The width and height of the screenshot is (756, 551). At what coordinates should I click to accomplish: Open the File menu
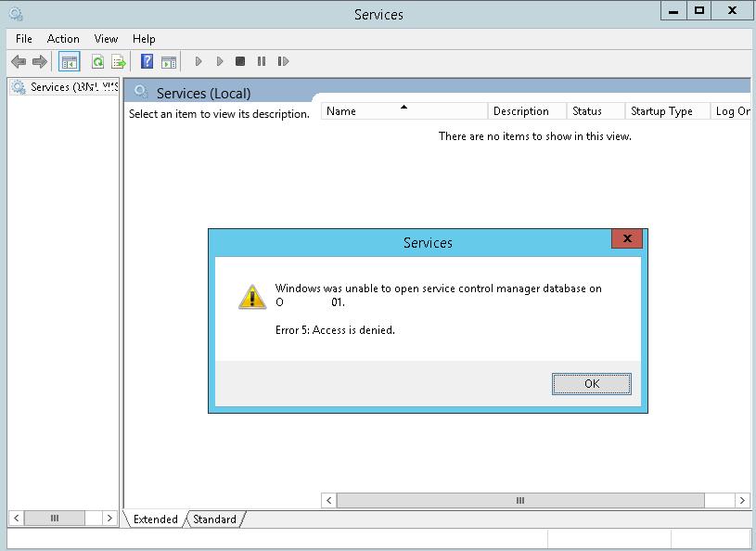click(x=23, y=39)
